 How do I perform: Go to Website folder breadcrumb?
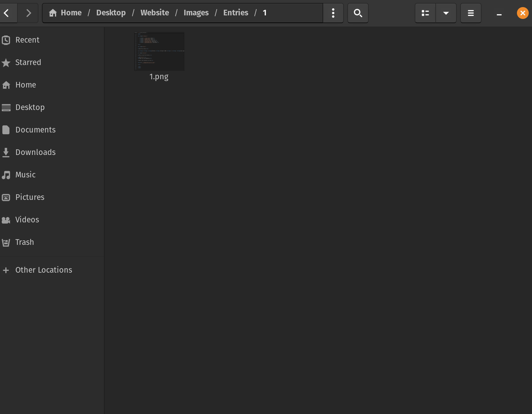pyautogui.click(x=154, y=13)
